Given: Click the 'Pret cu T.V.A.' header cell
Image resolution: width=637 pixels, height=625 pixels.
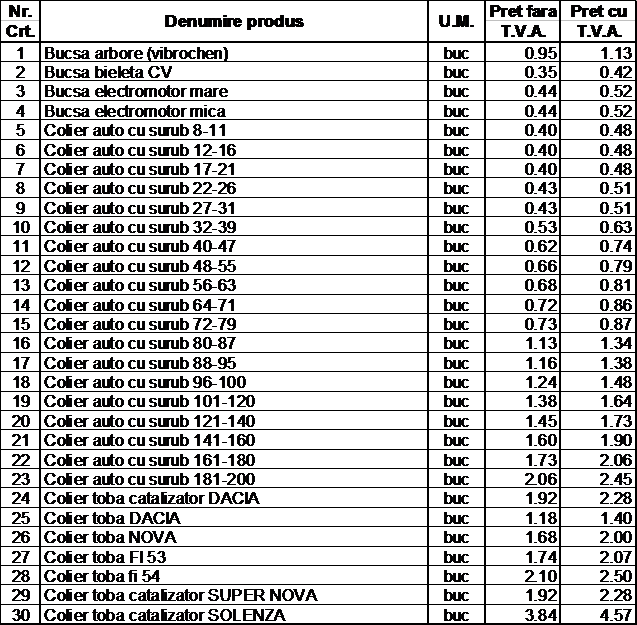Looking at the screenshot, I should [x=599, y=22].
